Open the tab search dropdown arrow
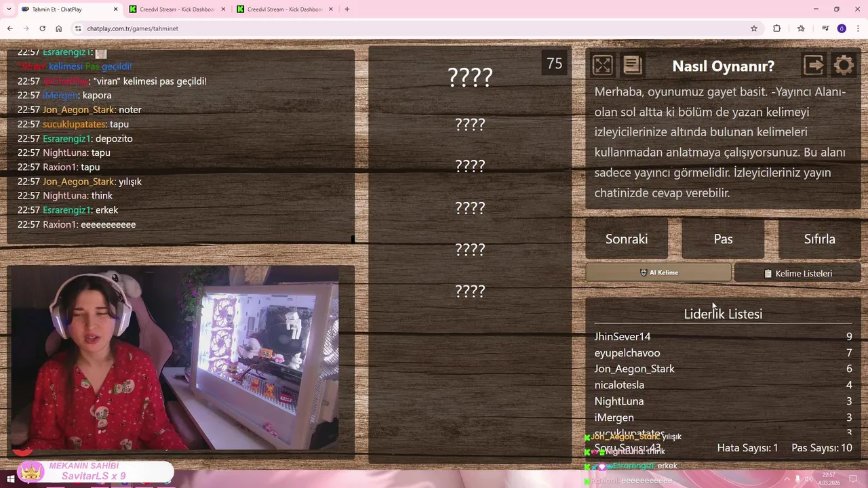868x488 pixels. tap(9, 9)
